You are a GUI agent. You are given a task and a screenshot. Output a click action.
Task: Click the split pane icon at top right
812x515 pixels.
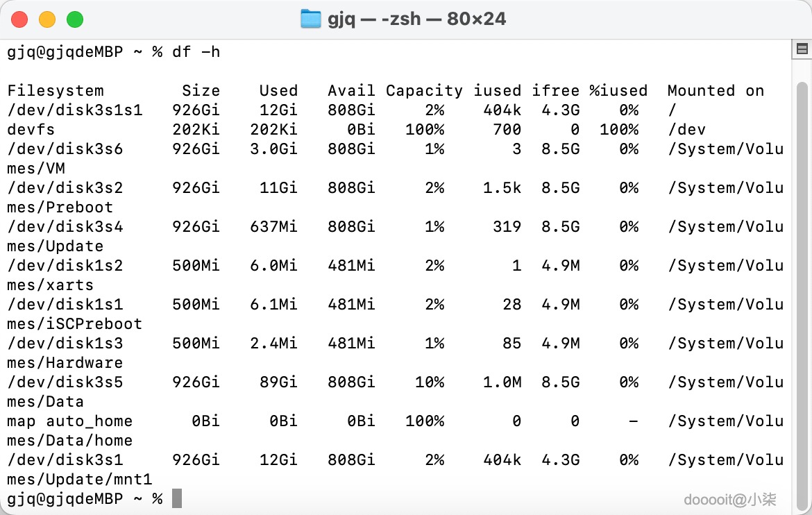coord(802,49)
